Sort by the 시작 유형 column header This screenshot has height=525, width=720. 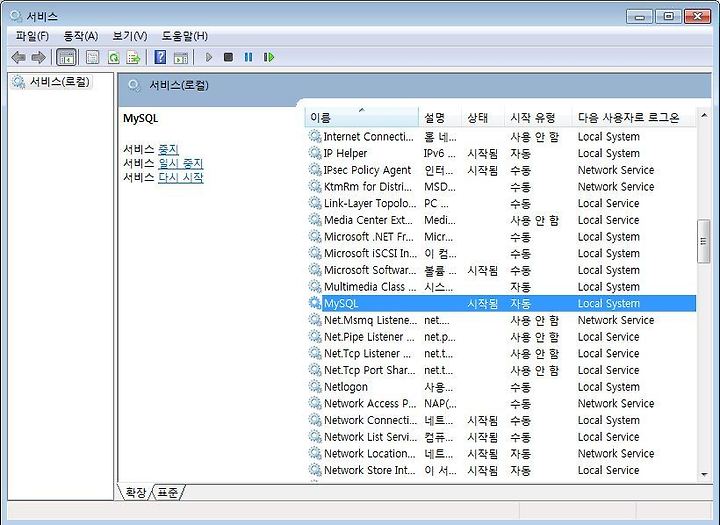tap(538, 118)
